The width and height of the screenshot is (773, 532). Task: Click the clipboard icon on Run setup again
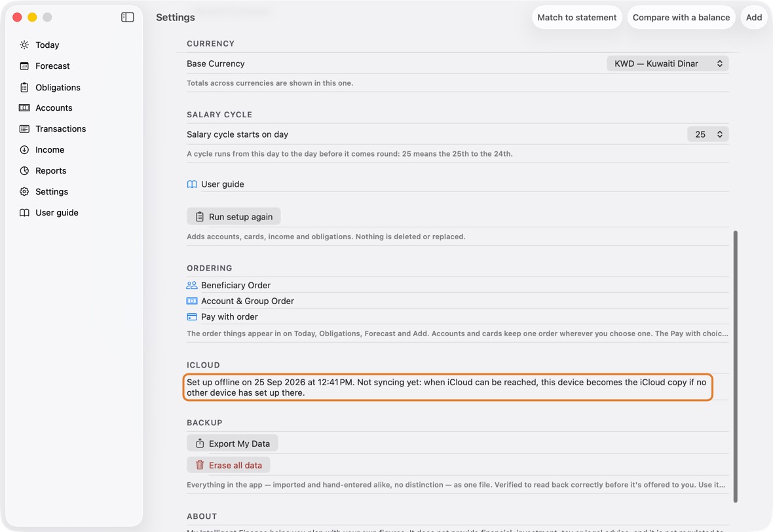point(200,216)
